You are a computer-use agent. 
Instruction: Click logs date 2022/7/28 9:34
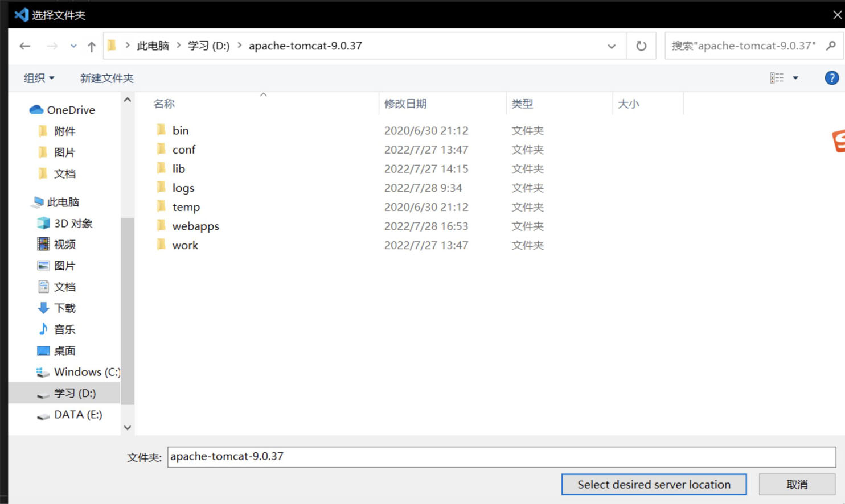pos(423,188)
